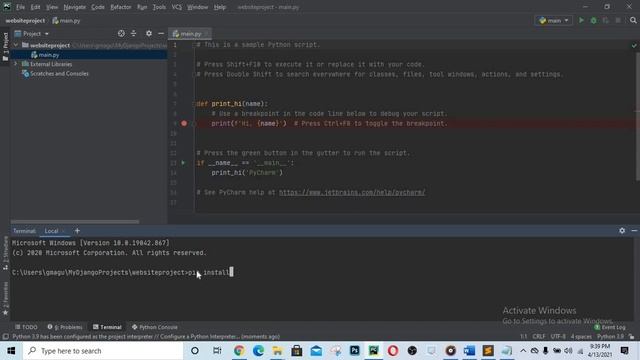Click PyCharm icon on the taskbar
This screenshot has height=360, width=640.
373,351
